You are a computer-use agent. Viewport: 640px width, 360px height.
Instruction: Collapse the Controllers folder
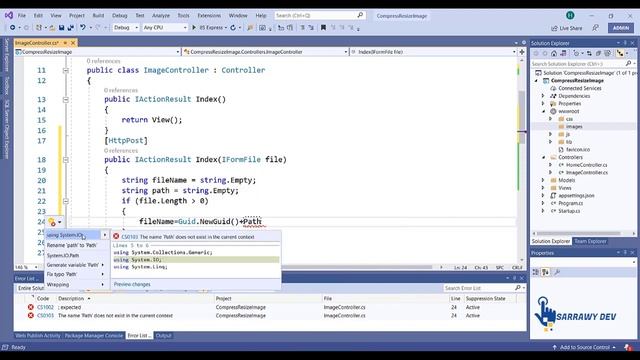pyautogui.click(x=543, y=157)
